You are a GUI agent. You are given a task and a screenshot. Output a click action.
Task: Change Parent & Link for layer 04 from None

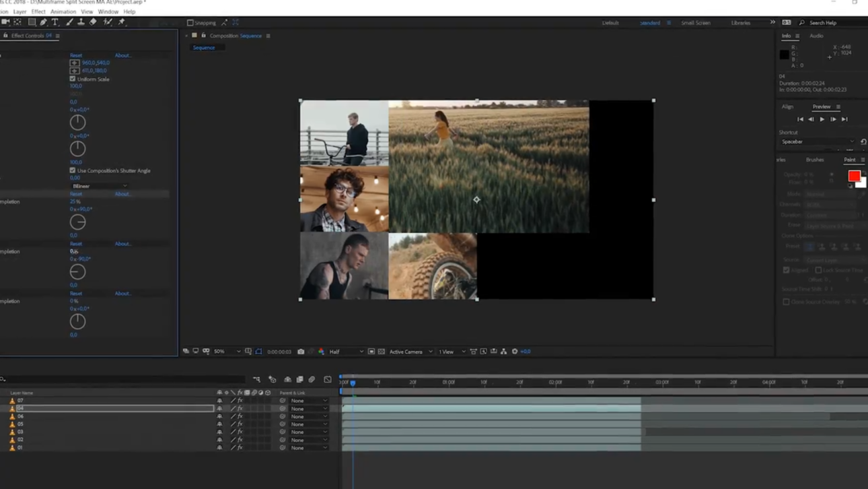click(308, 408)
